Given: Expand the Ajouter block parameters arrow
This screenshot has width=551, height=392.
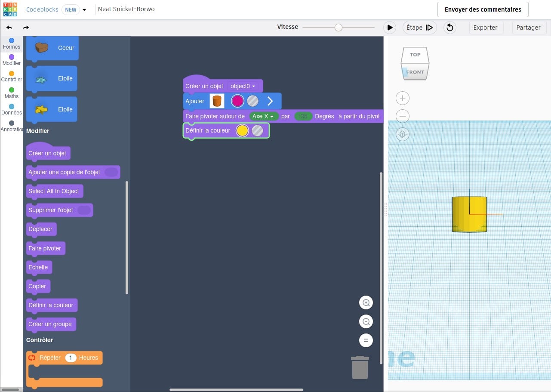Looking at the screenshot, I should click(270, 101).
